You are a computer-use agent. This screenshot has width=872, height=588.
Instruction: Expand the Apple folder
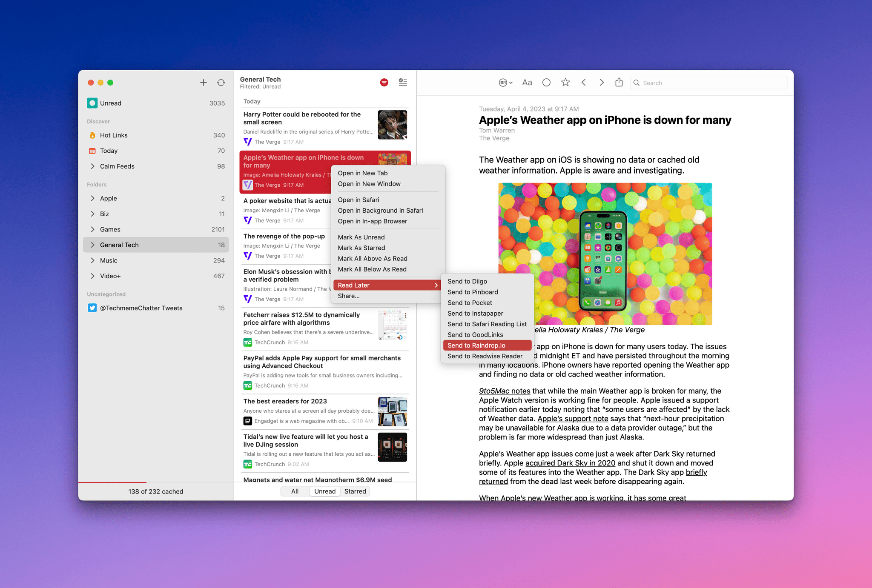tap(92, 198)
